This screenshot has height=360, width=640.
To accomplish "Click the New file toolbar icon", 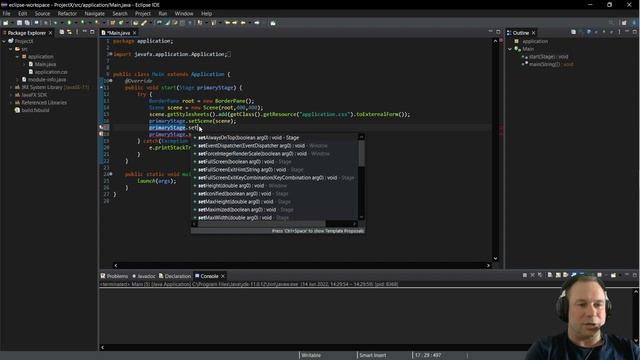I will (x=5, y=23).
